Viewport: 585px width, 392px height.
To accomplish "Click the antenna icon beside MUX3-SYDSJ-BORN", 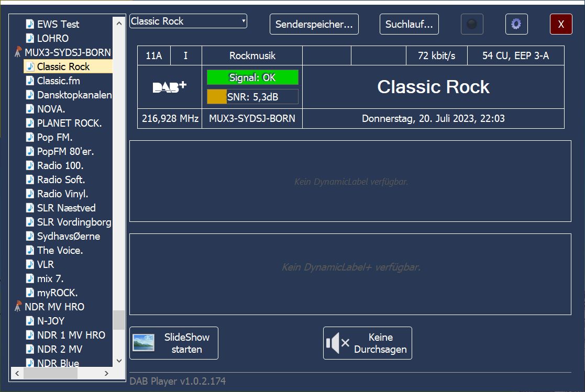I will pos(18,52).
